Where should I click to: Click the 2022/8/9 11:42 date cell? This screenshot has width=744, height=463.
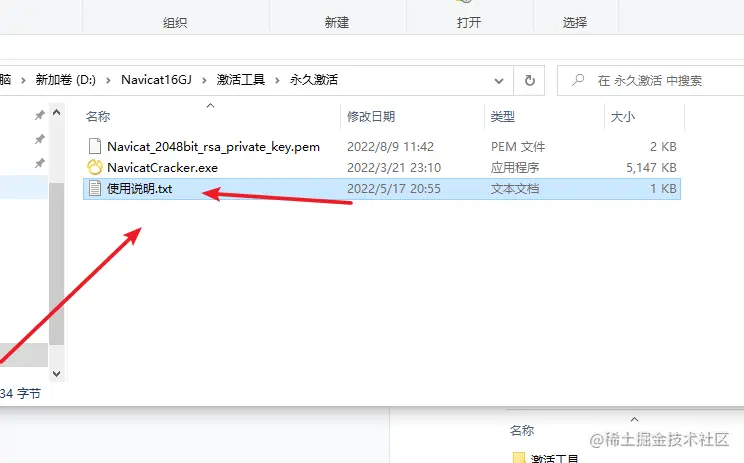pos(391,147)
